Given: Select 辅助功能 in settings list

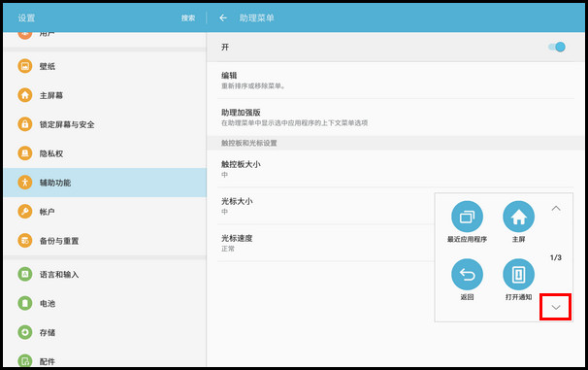Looking at the screenshot, I should point(105,183).
